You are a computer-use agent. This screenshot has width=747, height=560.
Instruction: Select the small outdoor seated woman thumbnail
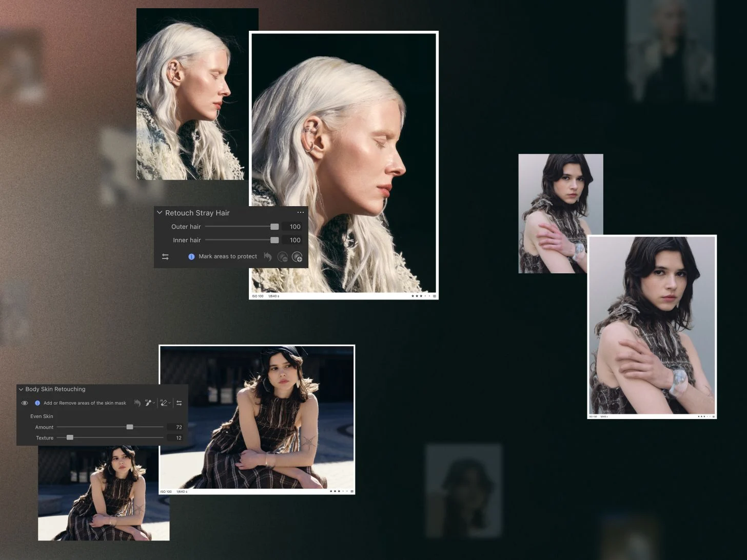pos(104,493)
